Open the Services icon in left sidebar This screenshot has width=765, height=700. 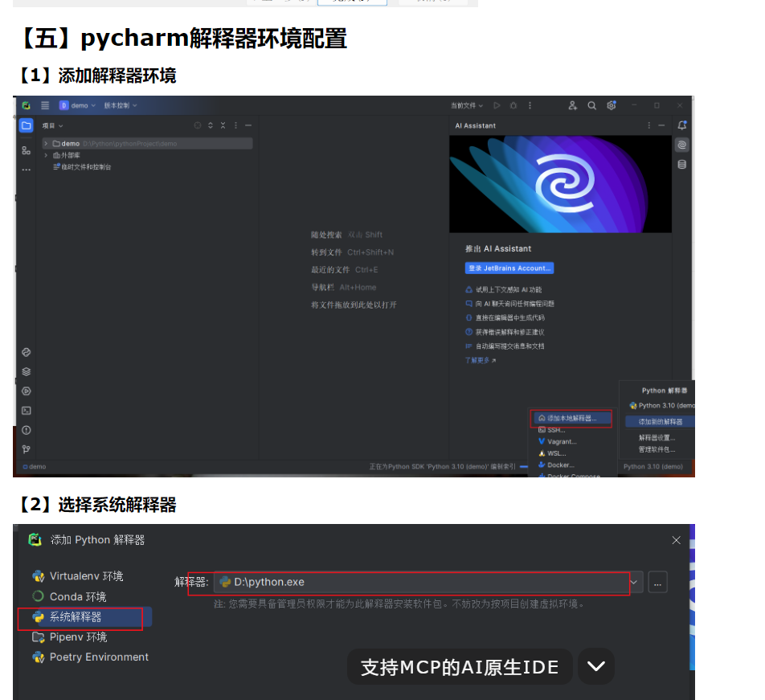pos(27,391)
